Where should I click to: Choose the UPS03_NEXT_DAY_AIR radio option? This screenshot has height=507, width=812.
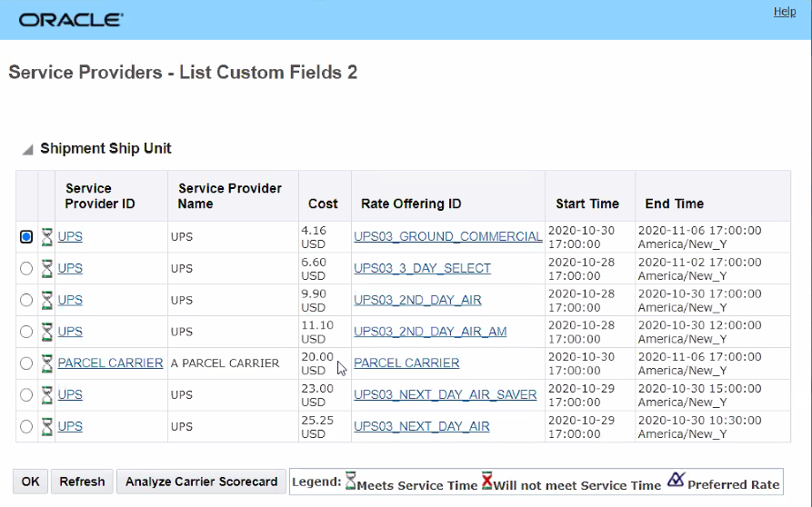click(x=25, y=426)
